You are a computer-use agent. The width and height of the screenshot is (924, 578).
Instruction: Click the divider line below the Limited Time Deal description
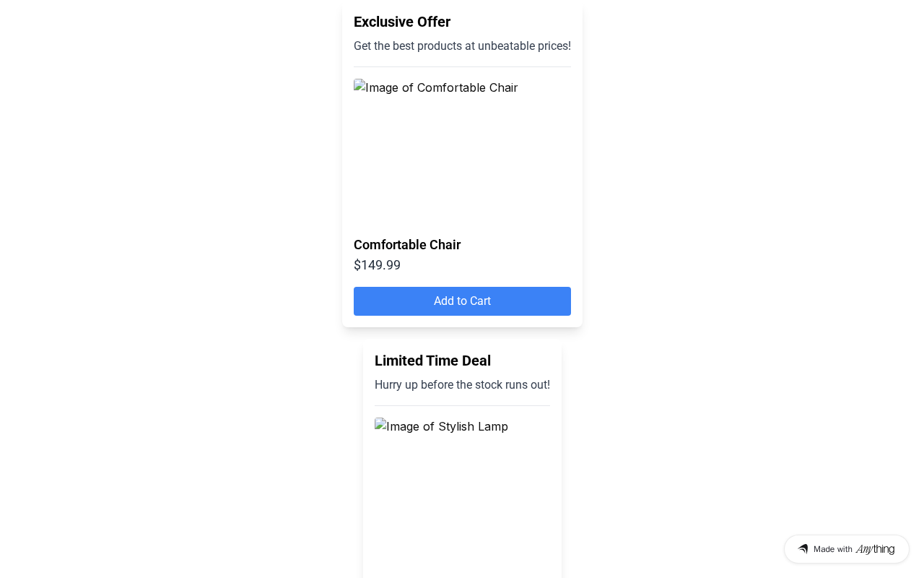[462, 405]
